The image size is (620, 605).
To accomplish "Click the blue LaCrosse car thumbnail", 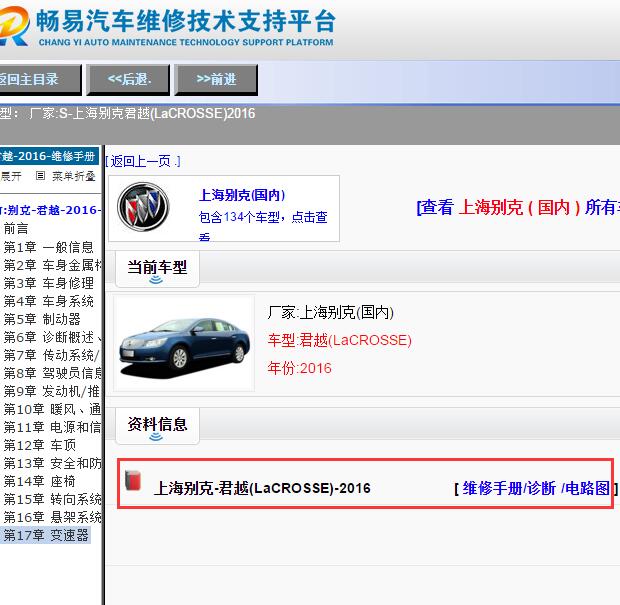I will coord(184,343).
